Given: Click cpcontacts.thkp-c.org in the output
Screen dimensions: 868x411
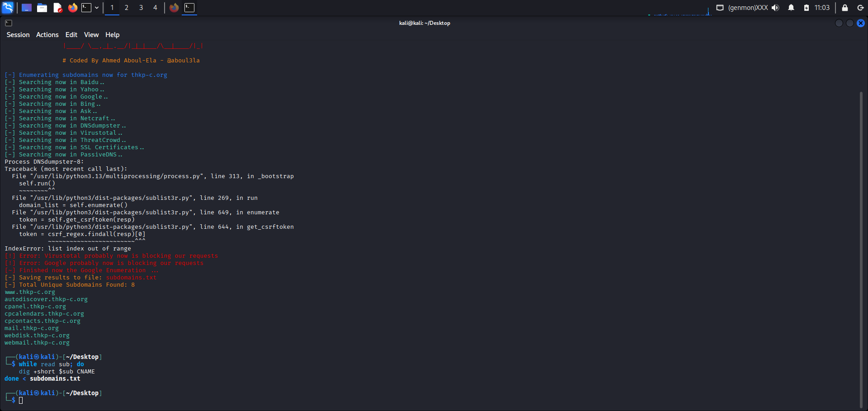Looking at the screenshot, I should 42,321.
